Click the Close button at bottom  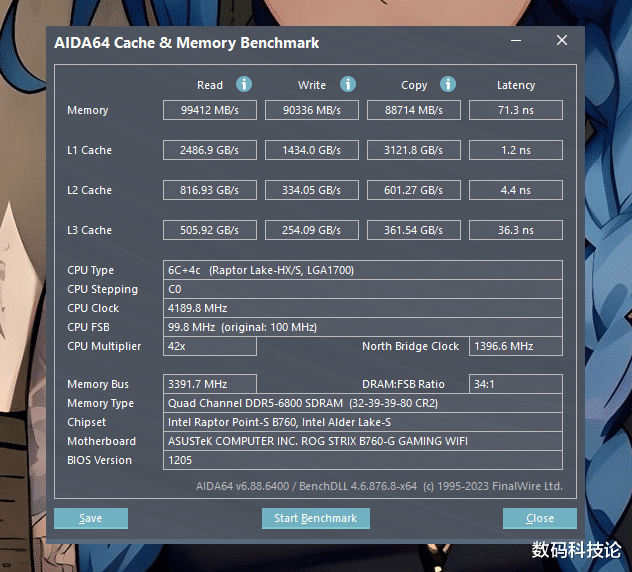coord(540,518)
